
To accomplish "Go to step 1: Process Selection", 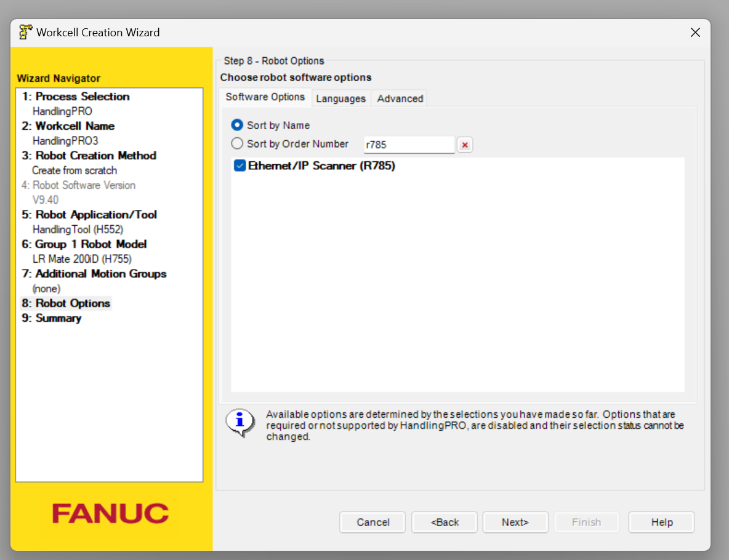I will click(76, 96).
